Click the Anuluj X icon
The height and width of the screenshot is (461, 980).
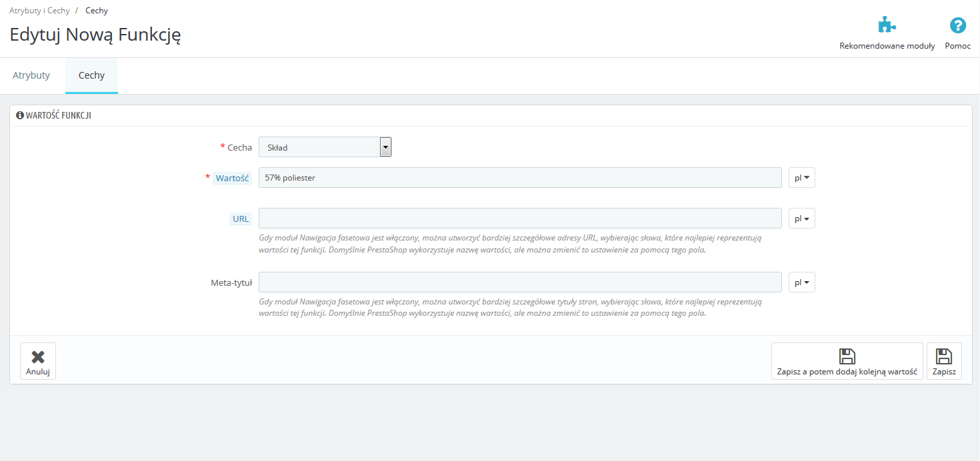38,357
